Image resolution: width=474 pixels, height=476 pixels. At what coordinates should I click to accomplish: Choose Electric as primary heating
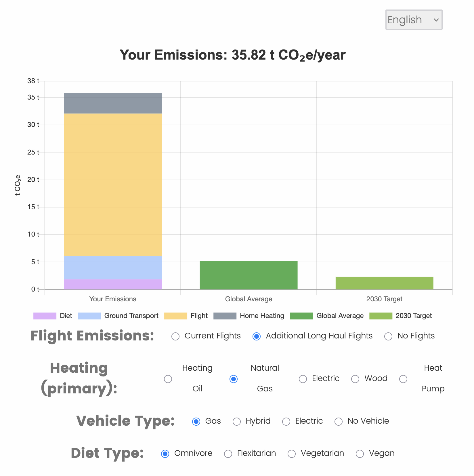pyautogui.click(x=303, y=379)
